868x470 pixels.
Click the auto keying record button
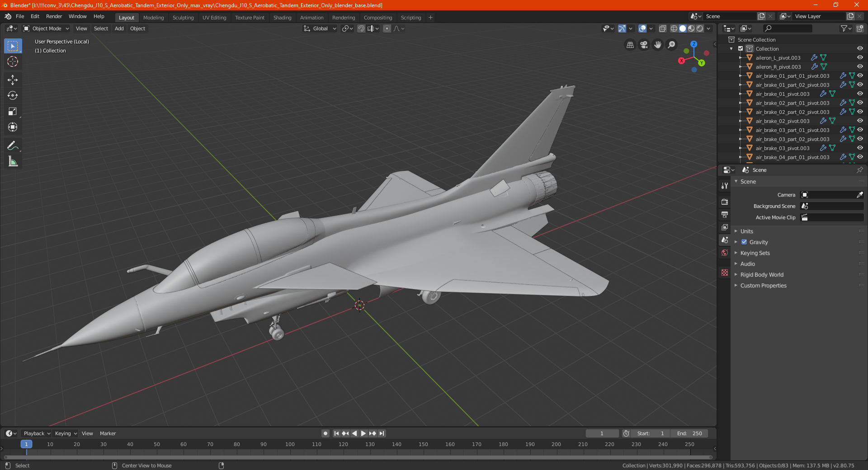point(325,433)
